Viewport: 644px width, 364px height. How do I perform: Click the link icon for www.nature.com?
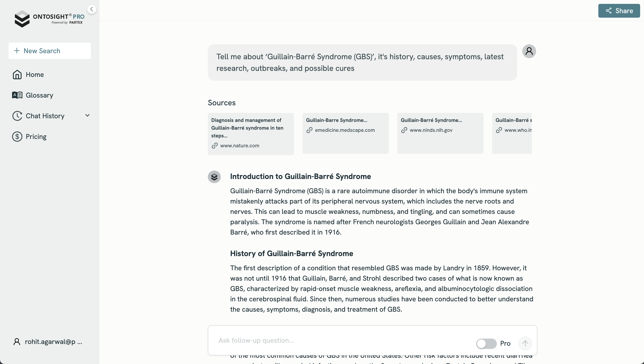215,146
